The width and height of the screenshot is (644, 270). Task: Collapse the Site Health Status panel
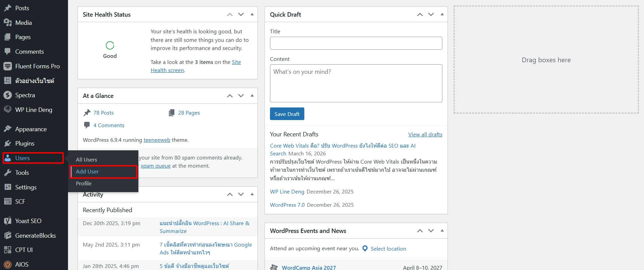point(252,14)
